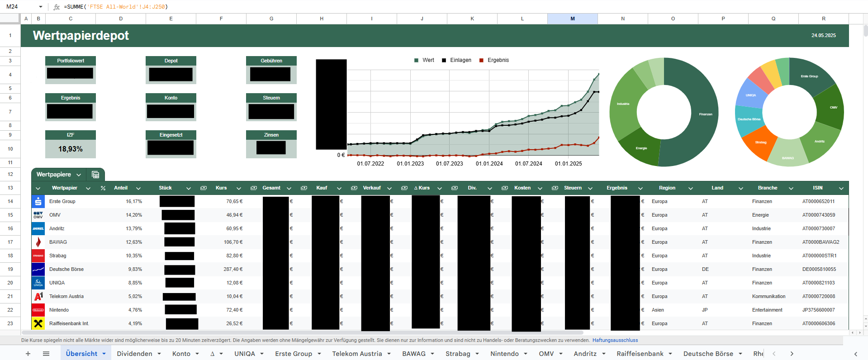The width and height of the screenshot is (868, 360).
Task: Click the fx function icon in formula bar
Action: point(57,7)
